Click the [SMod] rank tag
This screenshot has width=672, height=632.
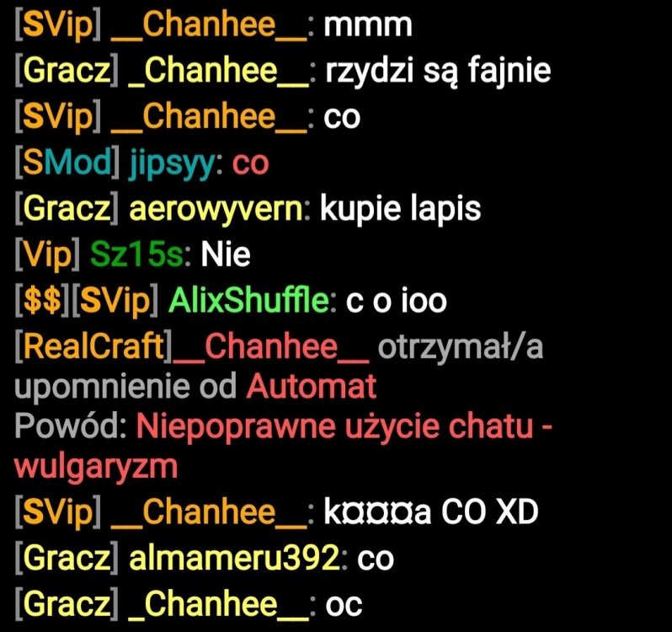67,163
